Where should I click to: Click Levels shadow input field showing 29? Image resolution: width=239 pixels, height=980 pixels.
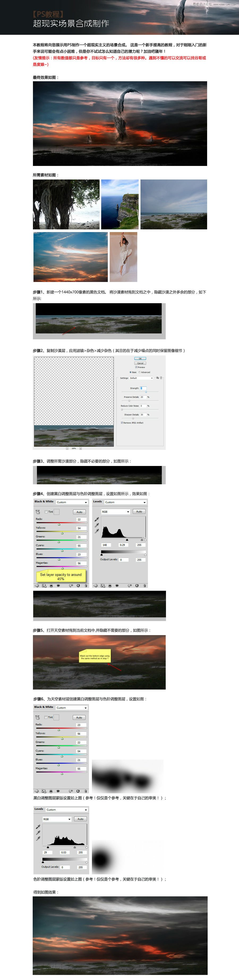[47, 852]
